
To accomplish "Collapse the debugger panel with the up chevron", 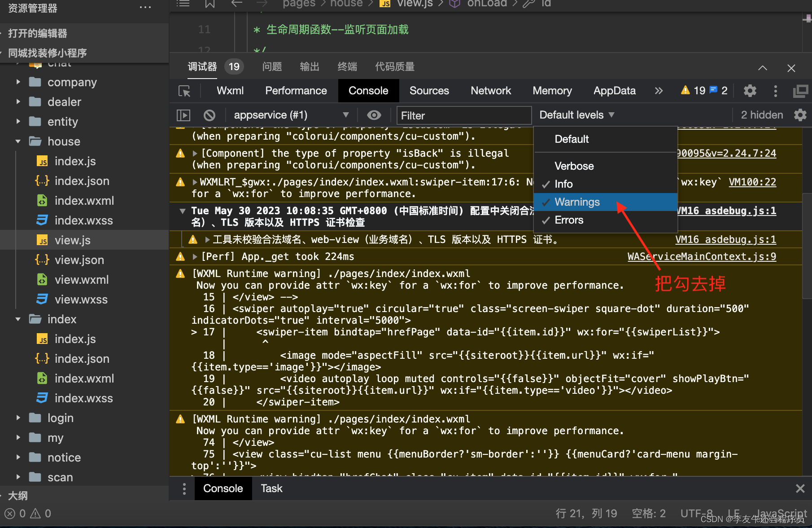I will click(762, 68).
